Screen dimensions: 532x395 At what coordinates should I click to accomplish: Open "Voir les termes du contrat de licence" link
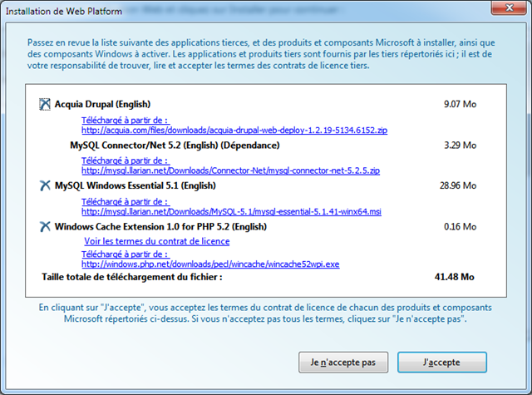pos(157,241)
